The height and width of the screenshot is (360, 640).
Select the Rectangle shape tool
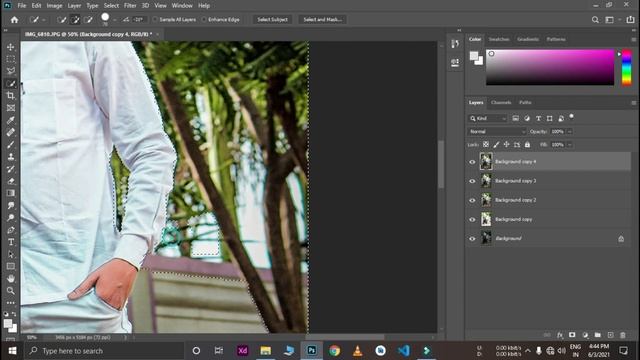11,267
